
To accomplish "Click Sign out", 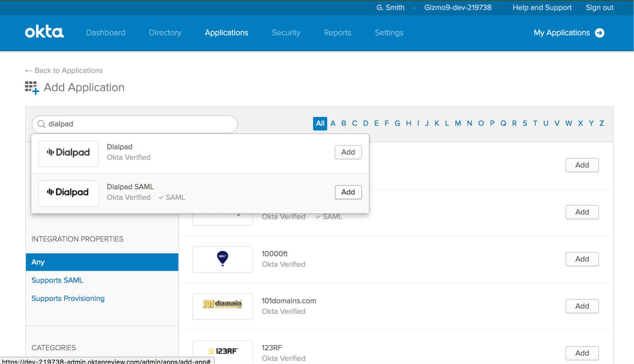I will click(x=599, y=7).
